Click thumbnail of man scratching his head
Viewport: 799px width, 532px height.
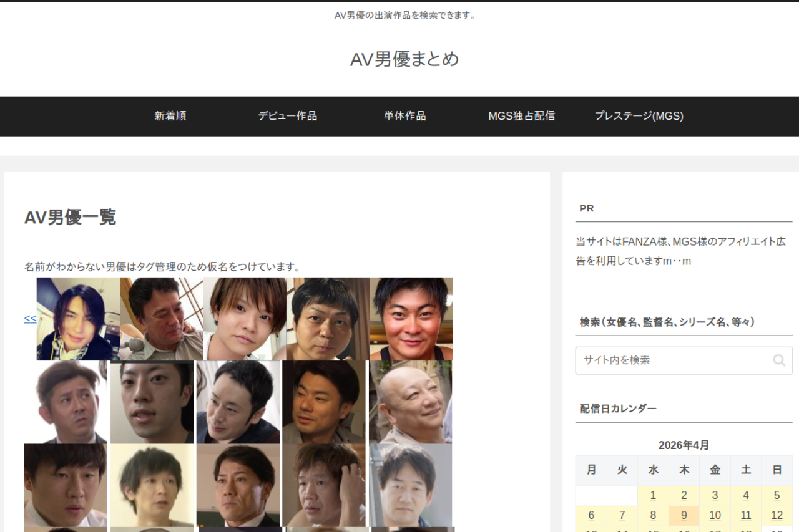pyautogui.click(x=323, y=485)
